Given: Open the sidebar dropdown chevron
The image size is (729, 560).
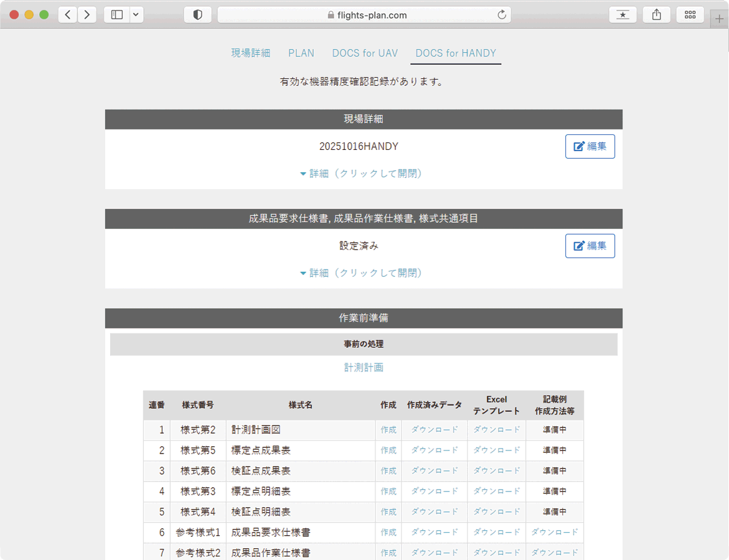Looking at the screenshot, I should (x=136, y=15).
